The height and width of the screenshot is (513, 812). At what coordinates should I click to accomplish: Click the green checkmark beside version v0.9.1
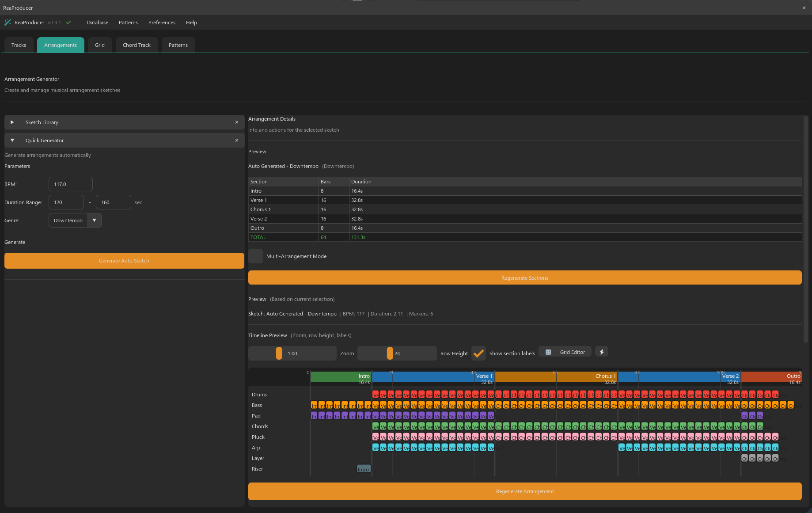tap(68, 22)
